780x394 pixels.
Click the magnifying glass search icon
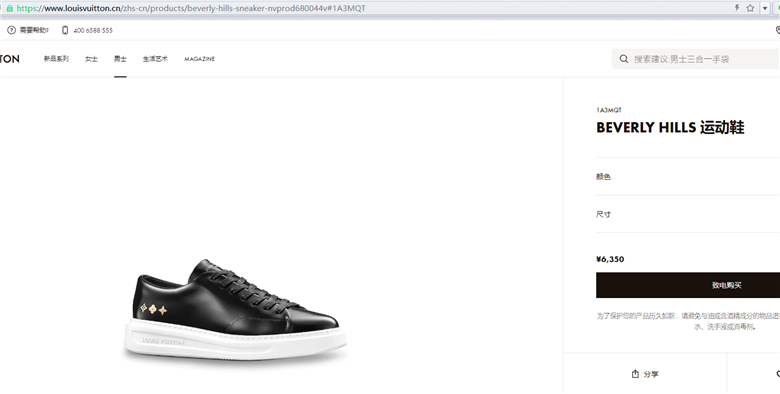click(624, 59)
